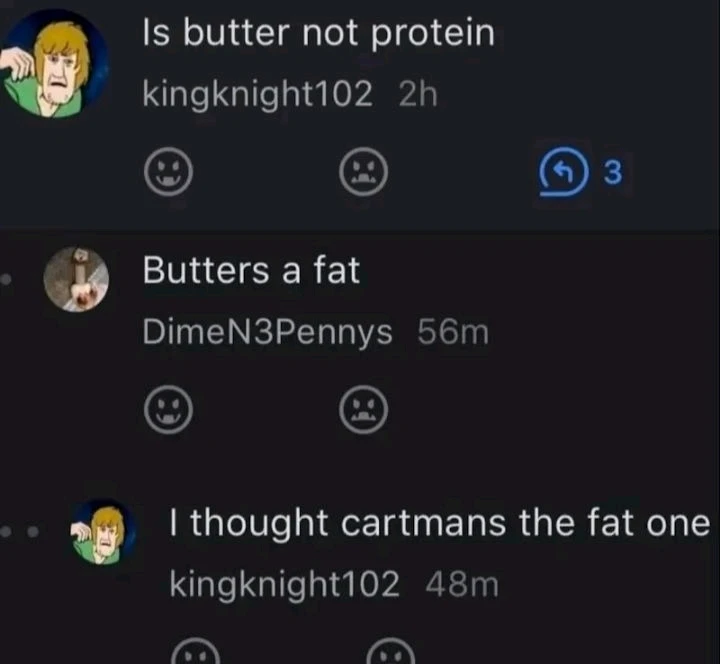The height and width of the screenshot is (664, 720).
Task: Select the "Is butter not protein" comment text
Action: coord(318,34)
